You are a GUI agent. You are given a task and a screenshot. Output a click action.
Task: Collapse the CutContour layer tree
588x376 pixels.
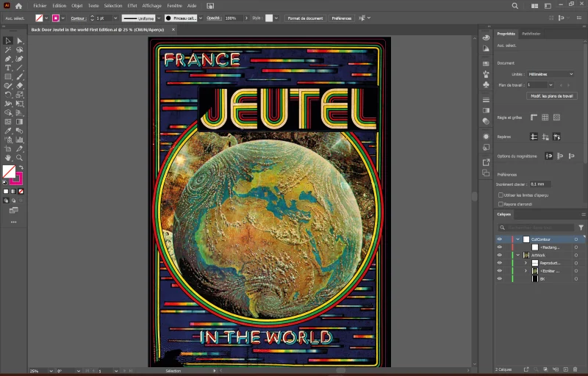pyautogui.click(x=517, y=239)
